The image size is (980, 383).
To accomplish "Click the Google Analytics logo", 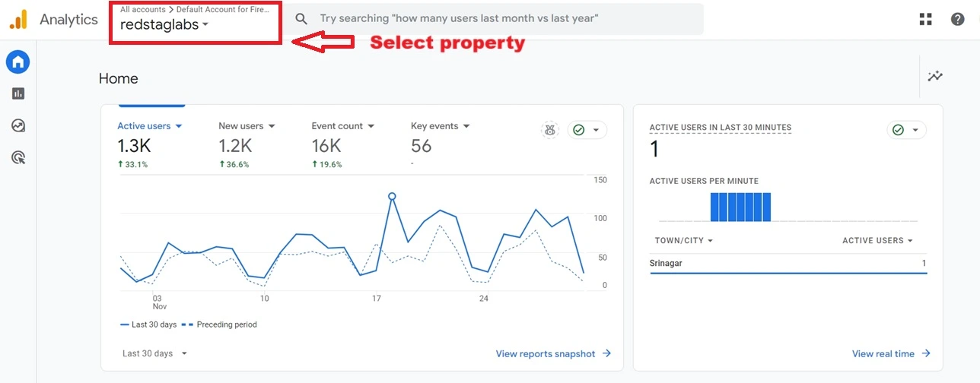I will coord(18,20).
